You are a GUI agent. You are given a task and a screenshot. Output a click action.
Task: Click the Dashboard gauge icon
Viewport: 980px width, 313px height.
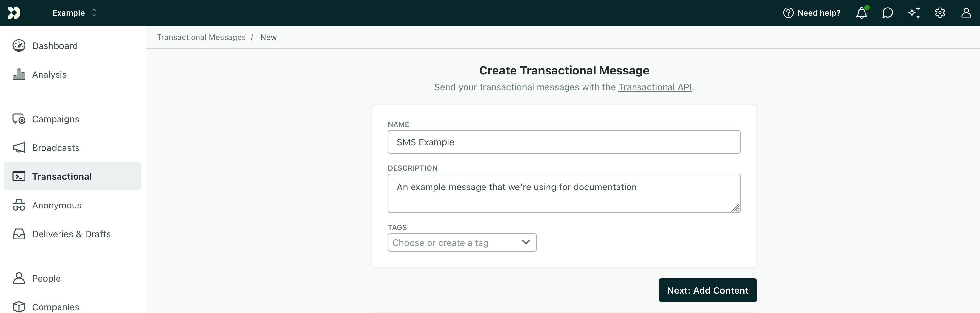(x=19, y=46)
